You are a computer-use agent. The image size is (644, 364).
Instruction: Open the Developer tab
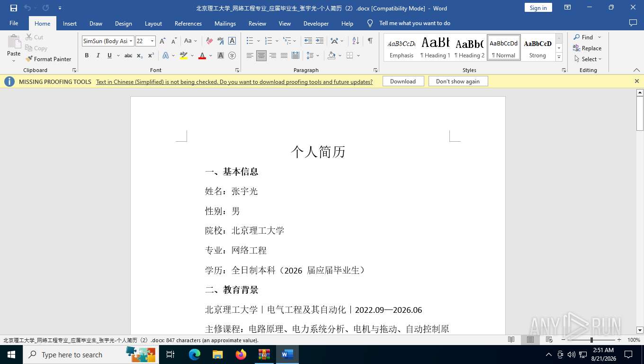(316, 23)
